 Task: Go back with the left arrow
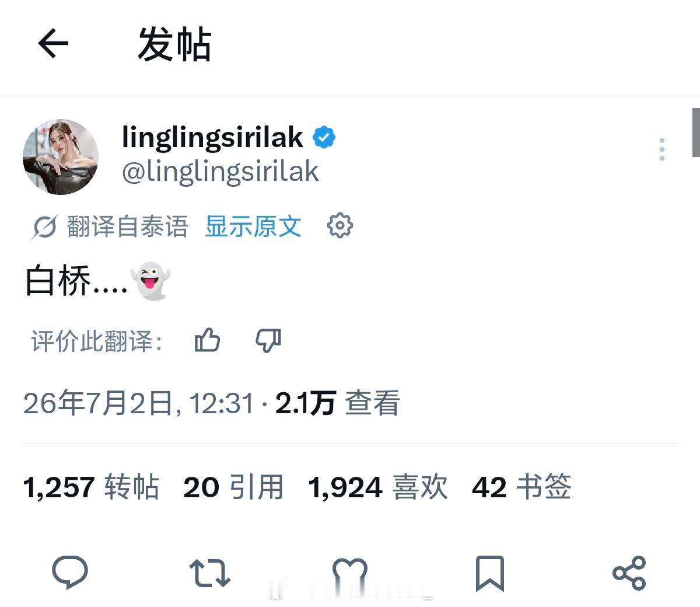tap(53, 44)
